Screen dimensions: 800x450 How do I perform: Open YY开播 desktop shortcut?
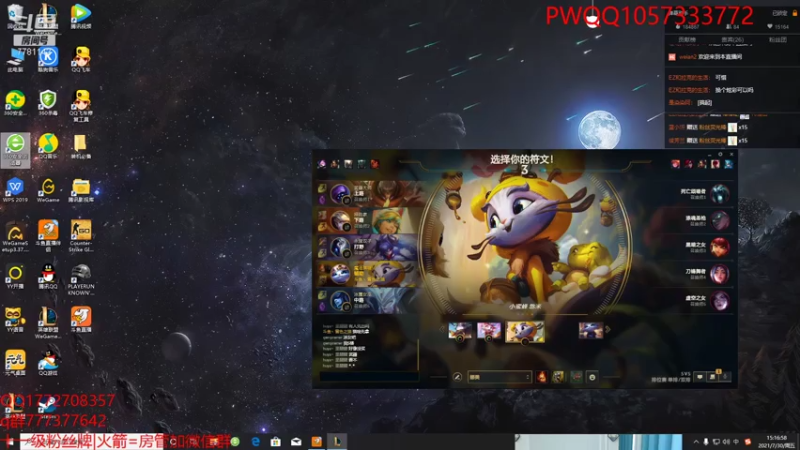pyautogui.click(x=15, y=277)
